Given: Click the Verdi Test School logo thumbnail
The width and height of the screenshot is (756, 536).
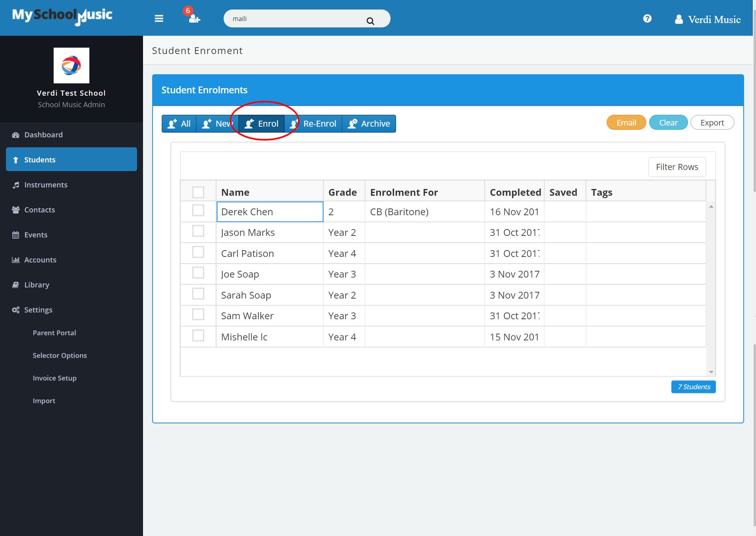Looking at the screenshot, I should (x=72, y=66).
